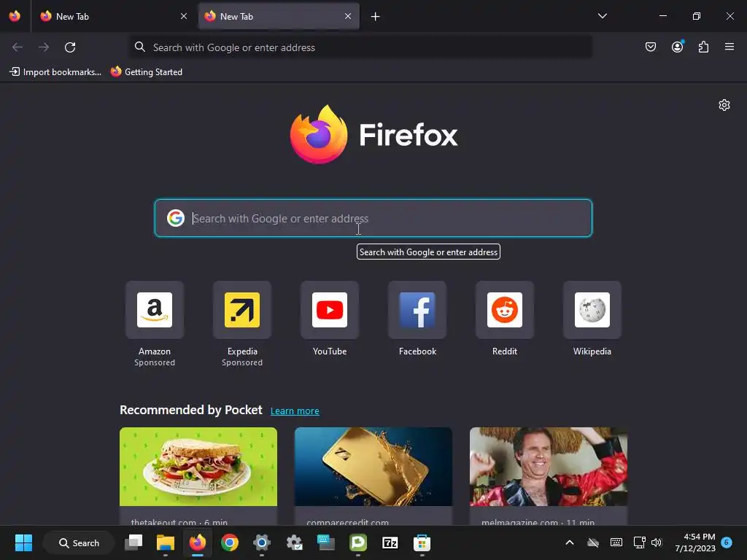Expand the list all tabs chevron

coord(602,16)
